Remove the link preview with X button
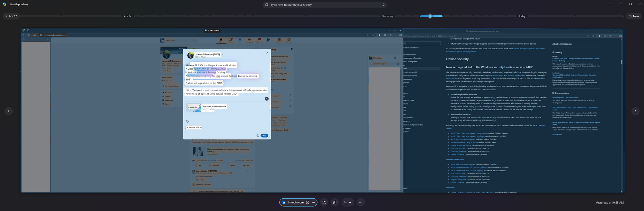The width and height of the screenshot is (644, 211). pos(267,99)
